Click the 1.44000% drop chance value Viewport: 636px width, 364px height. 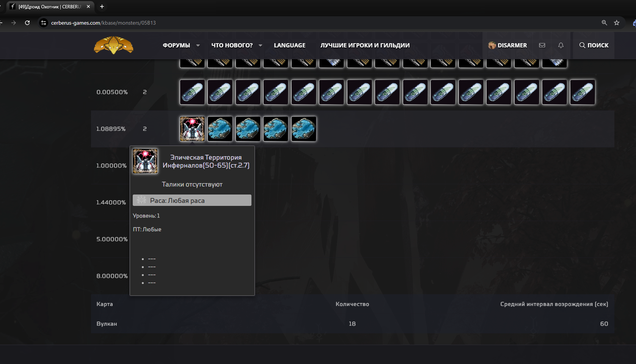click(x=111, y=202)
